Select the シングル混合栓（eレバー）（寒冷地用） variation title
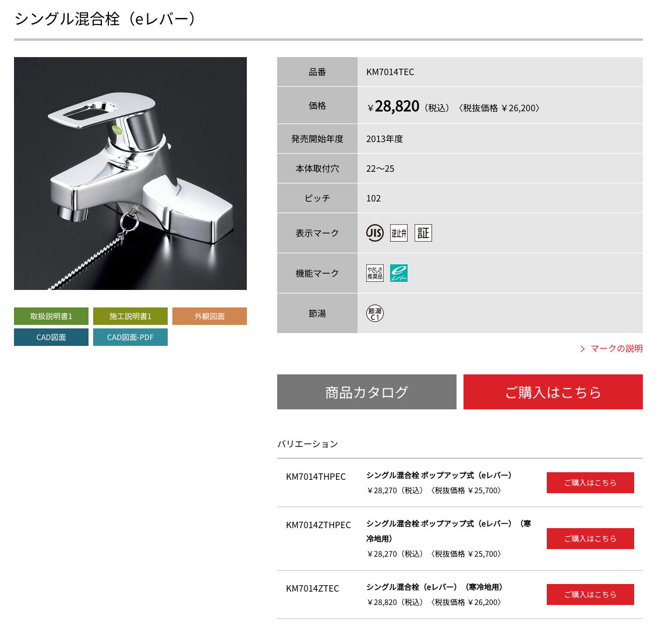The height and width of the screenshot is (644, 658). point(434,587)
